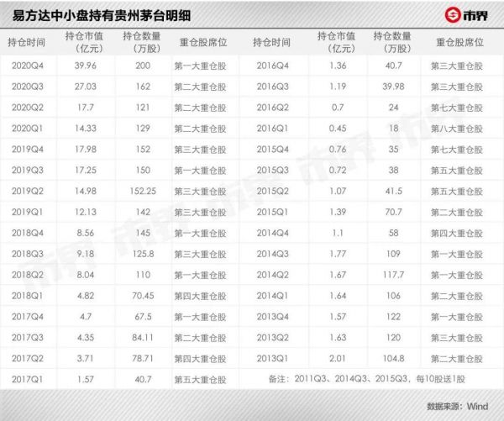Click the 9.18 market value cell
This screenshot has width=504, height=421.
click(86, 254)
